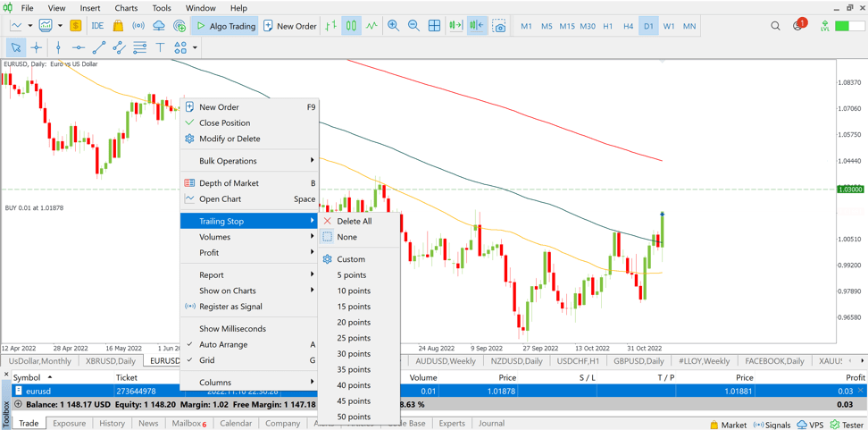Expand the shapes objects dropdown arrow
The image size is (868, 430).
click(x=195, y=47)
